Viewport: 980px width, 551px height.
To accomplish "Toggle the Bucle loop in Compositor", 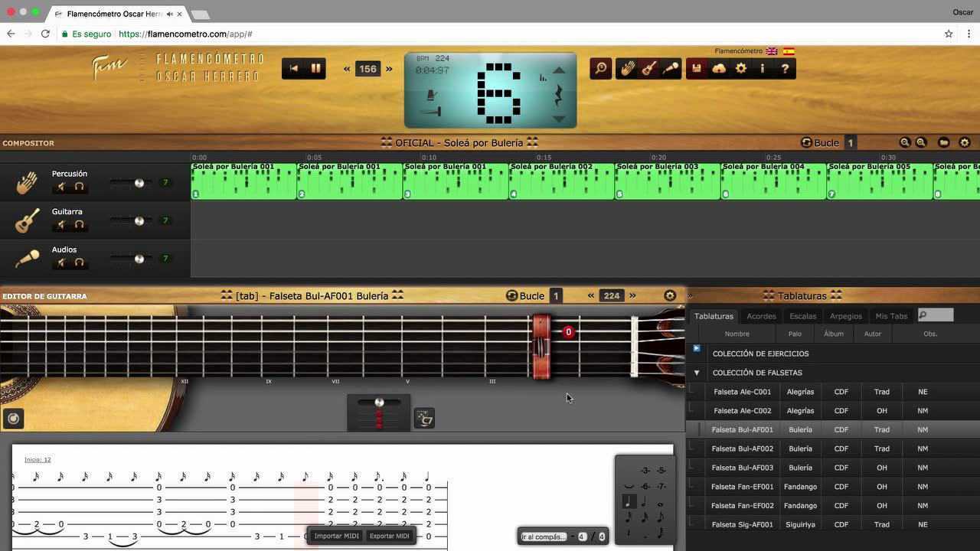I will click(x=819, y=142).
